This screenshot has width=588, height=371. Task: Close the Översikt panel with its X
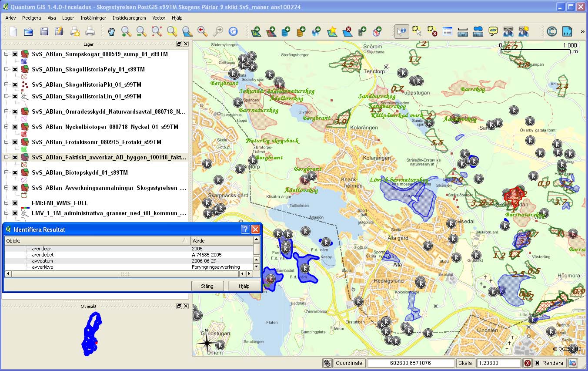[x=186, y=306]
